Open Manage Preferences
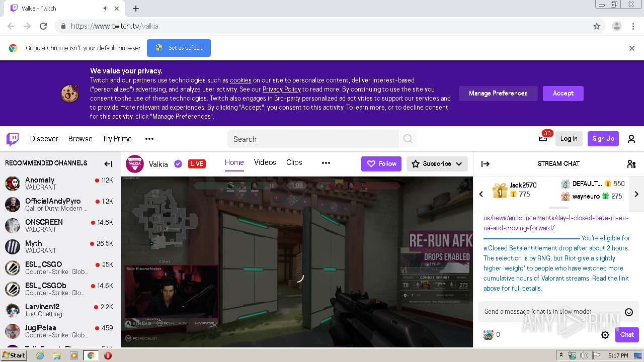The width and height of the screenshot is (644, 362). pyautogui.click(x=498, y=94)
